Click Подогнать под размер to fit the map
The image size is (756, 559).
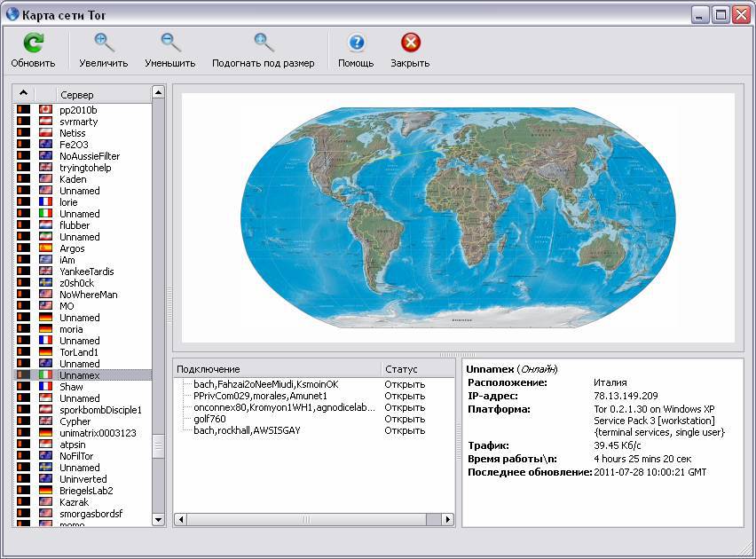(x=263, y=40)
